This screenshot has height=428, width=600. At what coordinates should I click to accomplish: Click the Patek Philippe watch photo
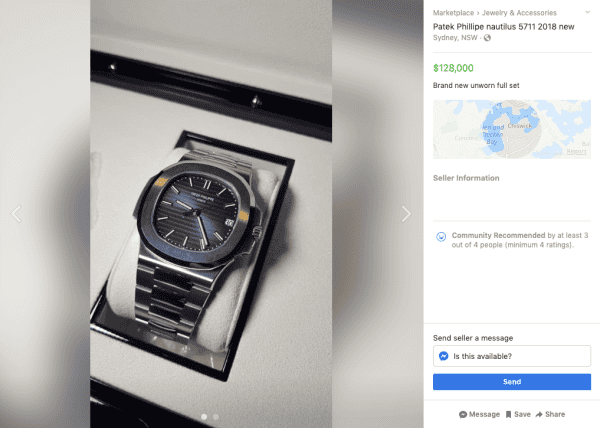(x=211, y=214)
